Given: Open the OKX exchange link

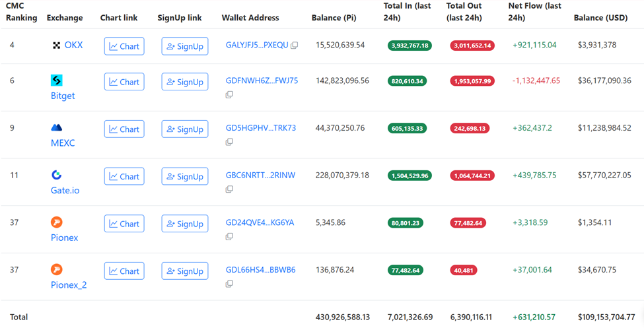Looking at the screenshot, I should (x=73, y=46).
